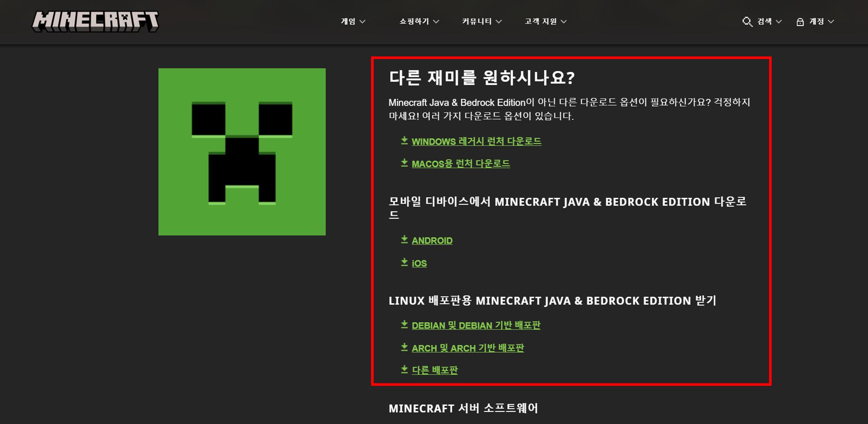Viewport: 868px width, 424px height.
Task: Click the paragraph starting Minecraft Java & Bedrock Edition이
Action: (x=569, y=109)
